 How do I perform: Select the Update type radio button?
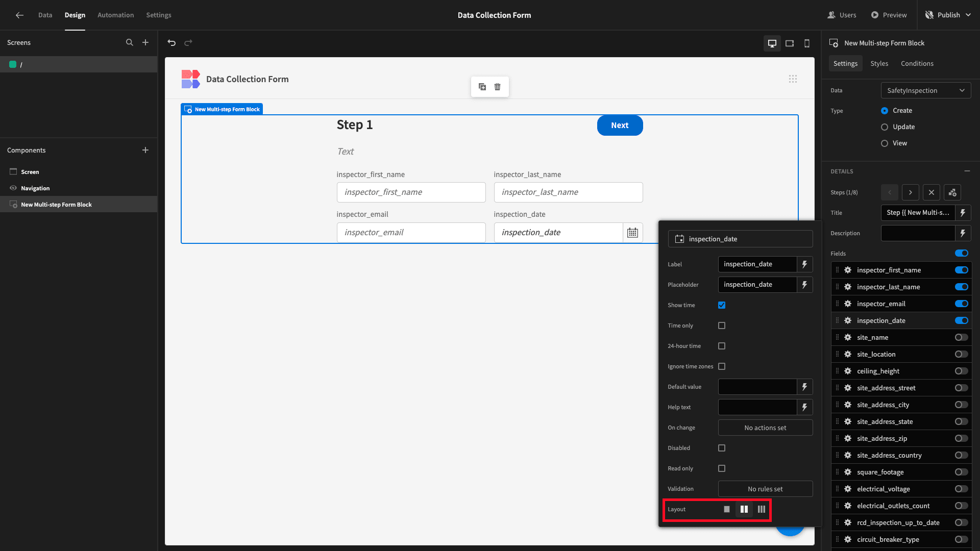tap(885, 127)
